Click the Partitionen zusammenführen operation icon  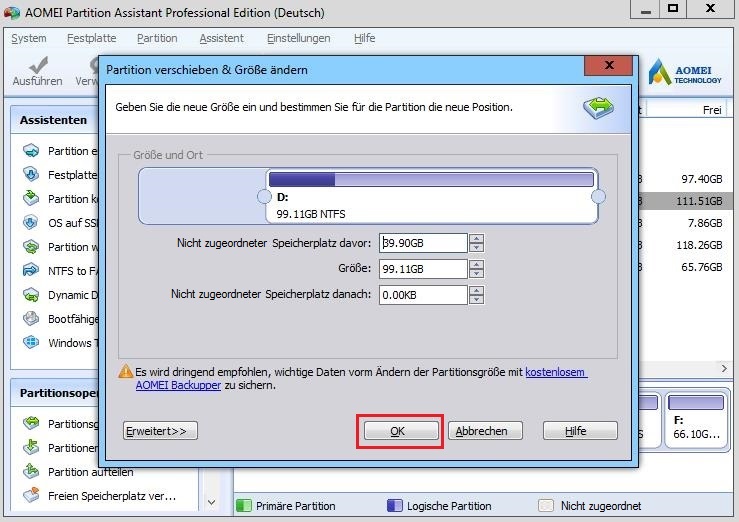coord(31,447)
